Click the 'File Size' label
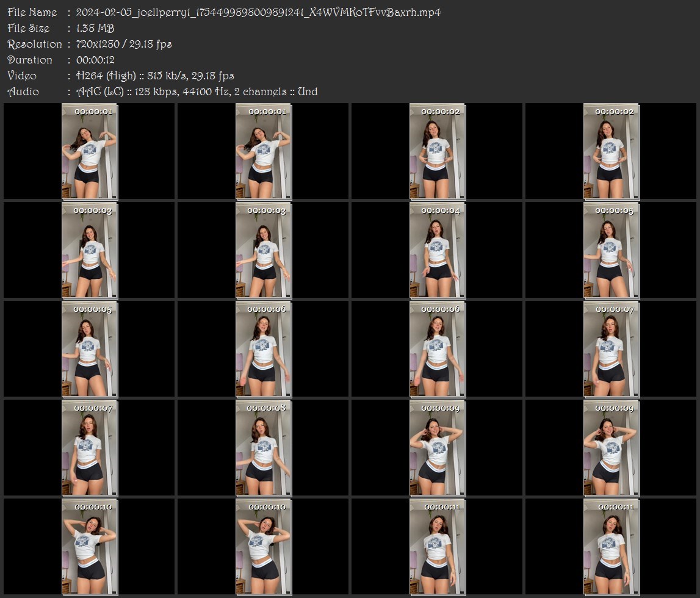The width and height of the screenshot is (700, 598). point(28,28)
